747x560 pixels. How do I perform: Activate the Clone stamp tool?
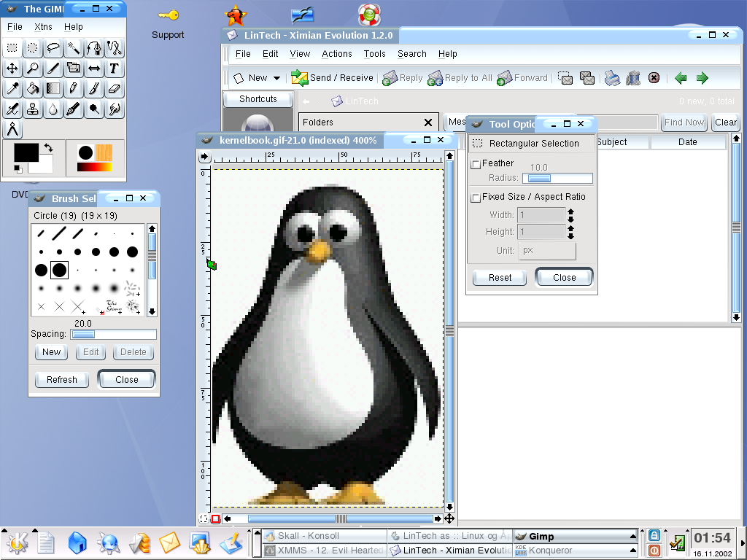coord(32,109)
